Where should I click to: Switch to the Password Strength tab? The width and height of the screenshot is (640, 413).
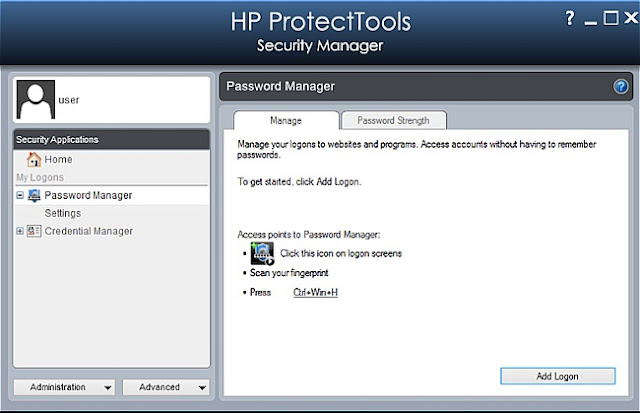393,120
